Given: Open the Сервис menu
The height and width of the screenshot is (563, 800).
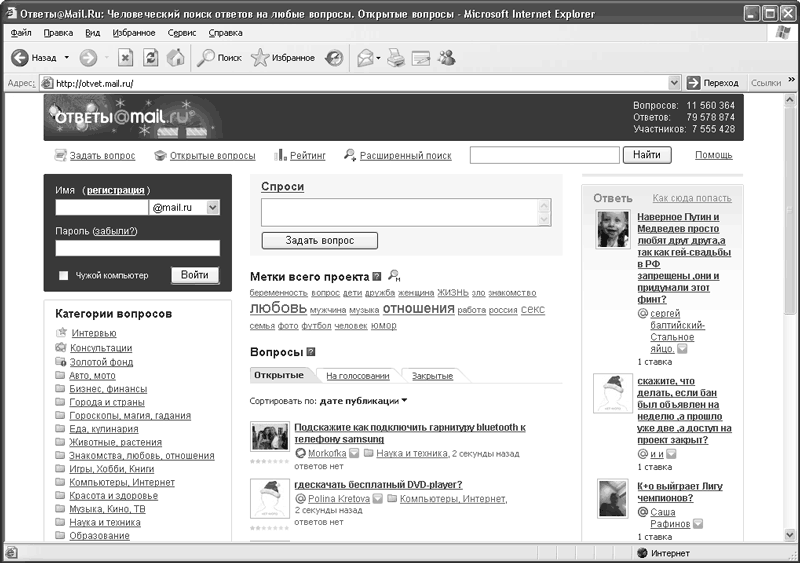Looking at the screenshot, I should (182, 33).
